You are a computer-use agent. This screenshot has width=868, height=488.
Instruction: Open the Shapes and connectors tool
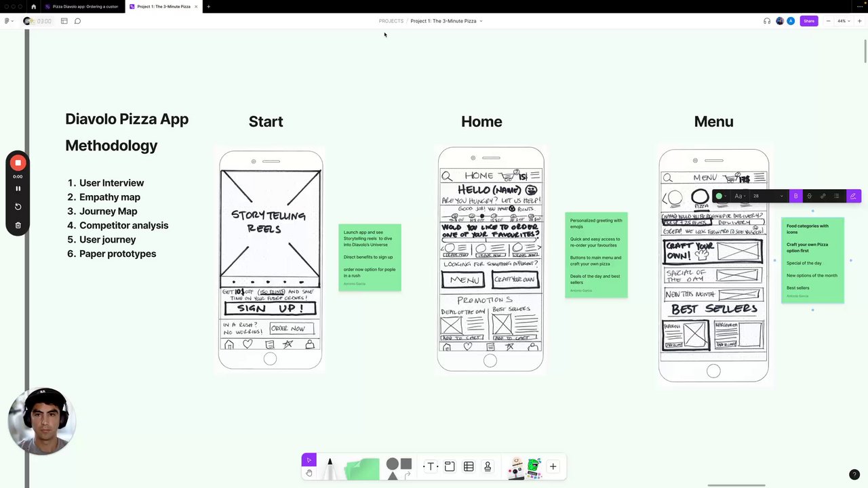point(399,468)
